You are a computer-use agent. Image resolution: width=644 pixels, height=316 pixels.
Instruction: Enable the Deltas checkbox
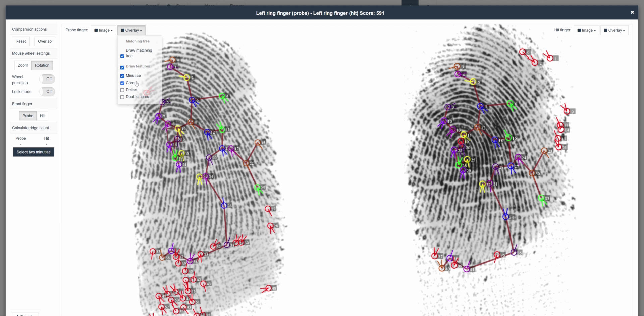(x=122, y=90)
